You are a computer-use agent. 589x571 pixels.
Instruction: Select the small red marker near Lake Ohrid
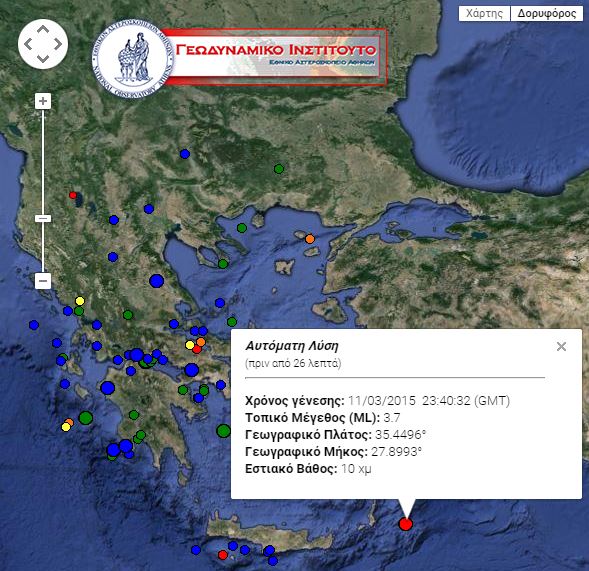(73, 195)
